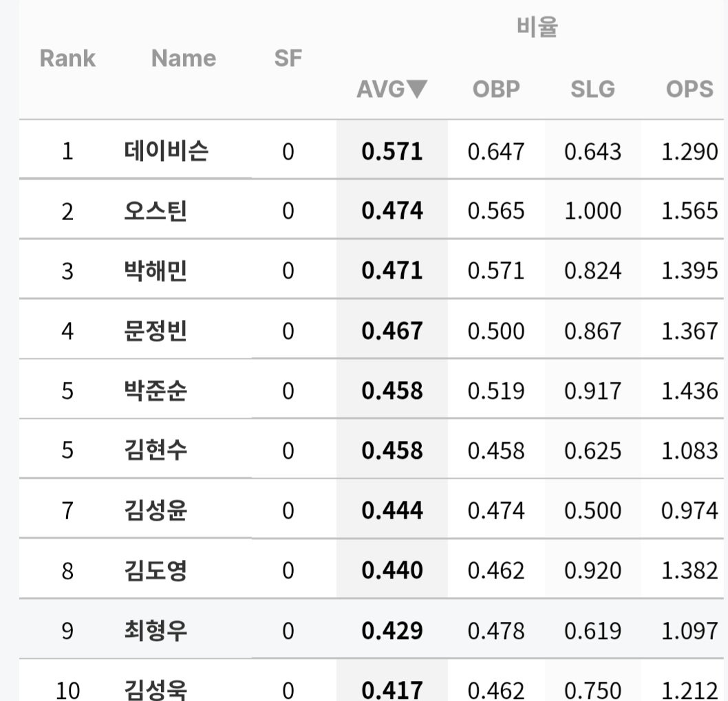Image resolution: width=728 pixels, height=701 pixels.
Task: Open player 오스틴 profile link
Action: 156,211
